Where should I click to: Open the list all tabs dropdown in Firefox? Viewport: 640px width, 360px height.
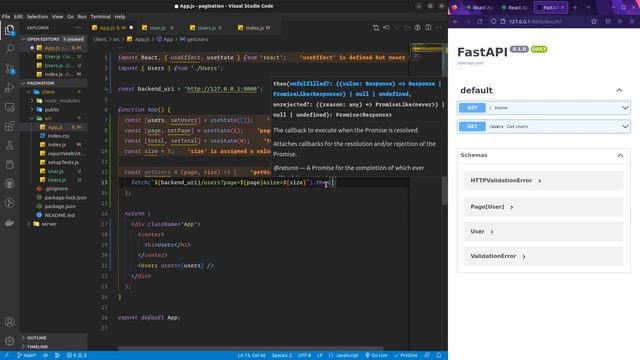point(589,7)
